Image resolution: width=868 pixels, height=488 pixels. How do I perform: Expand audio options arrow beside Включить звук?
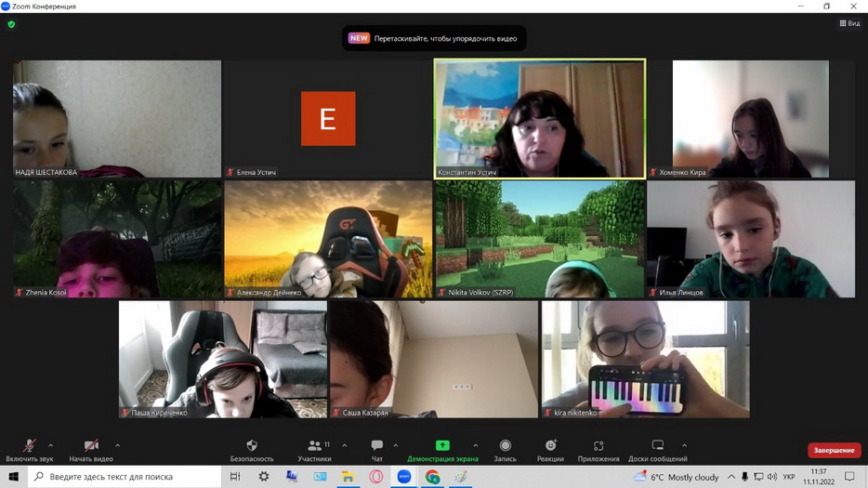pos(50,445)
